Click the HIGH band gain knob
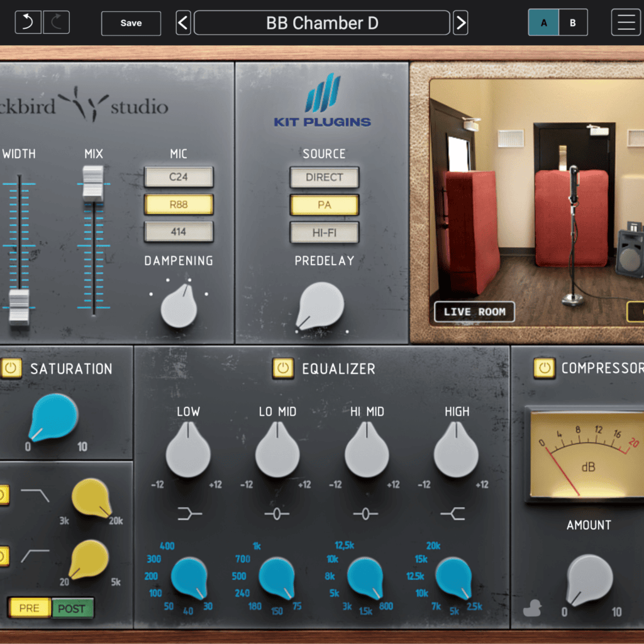This screenshot has height=644, width=644. pyautogui.click(x=456, y=451)
